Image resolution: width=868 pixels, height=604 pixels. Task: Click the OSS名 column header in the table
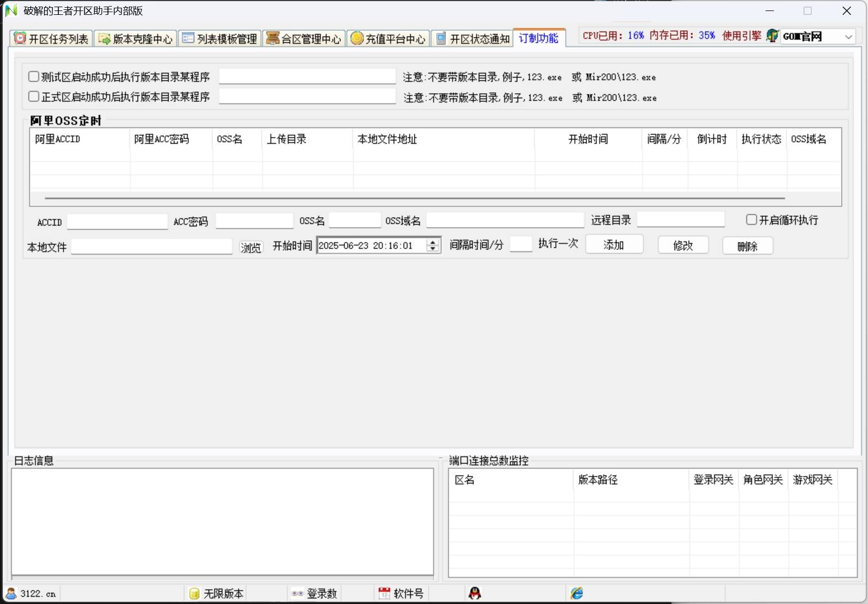237,139
